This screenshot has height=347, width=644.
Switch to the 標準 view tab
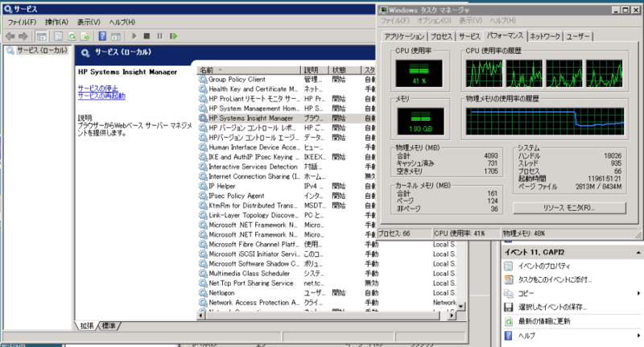pyautogui.click(x=109, y=325)
